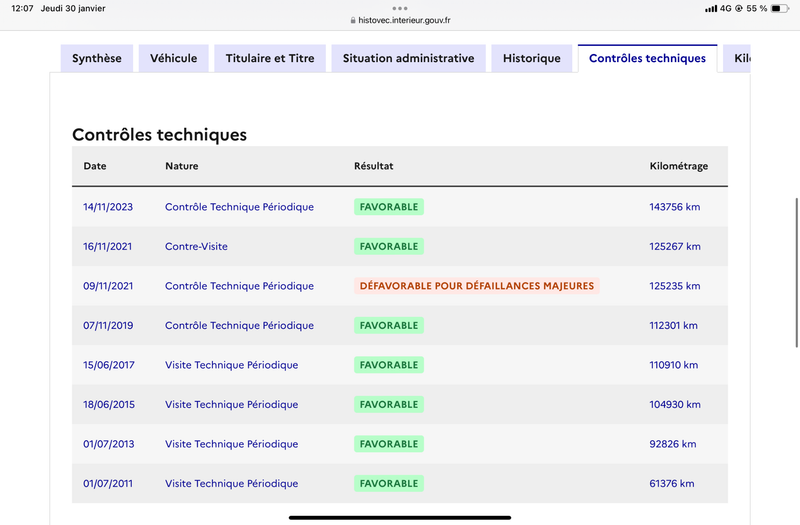The height and width of the screenshot is (525, 800).
Task: Go to the Historique tab
Action: [x=532, y=58]
